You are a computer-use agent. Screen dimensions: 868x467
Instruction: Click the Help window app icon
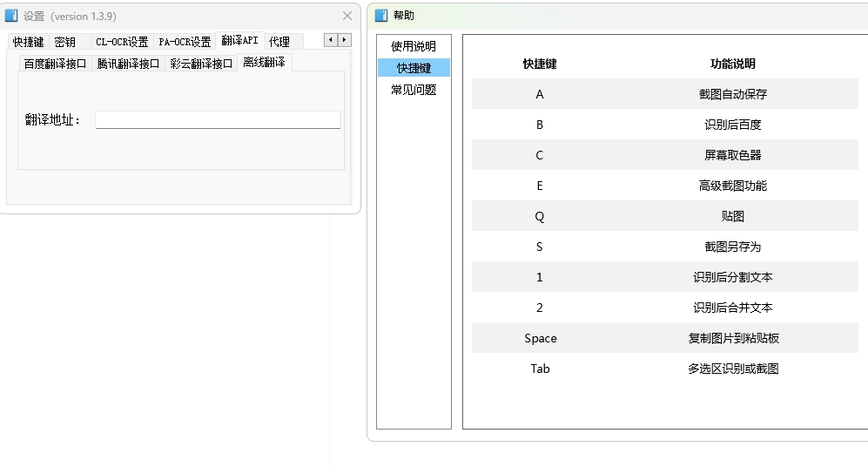tap(380, 16)
